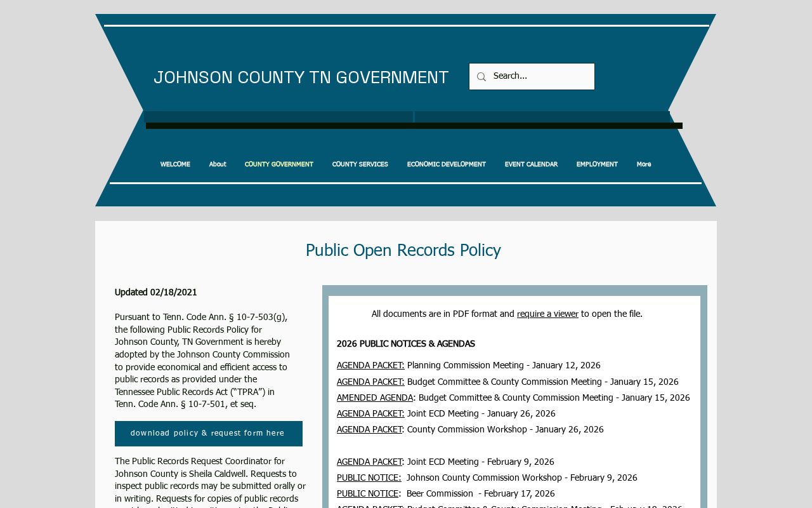The width and height of the screenshot is (812, 508).
Task: Click the 2026 PUBLIC NOTICES & AGENDAS heading
Action: click(x=406, y=344)
